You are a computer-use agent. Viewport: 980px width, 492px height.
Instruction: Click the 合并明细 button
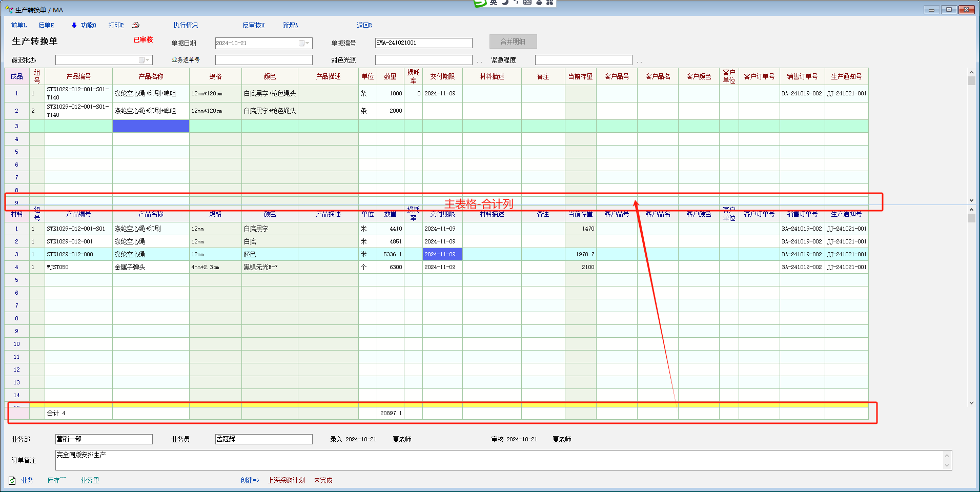click(x=513, y=42)
